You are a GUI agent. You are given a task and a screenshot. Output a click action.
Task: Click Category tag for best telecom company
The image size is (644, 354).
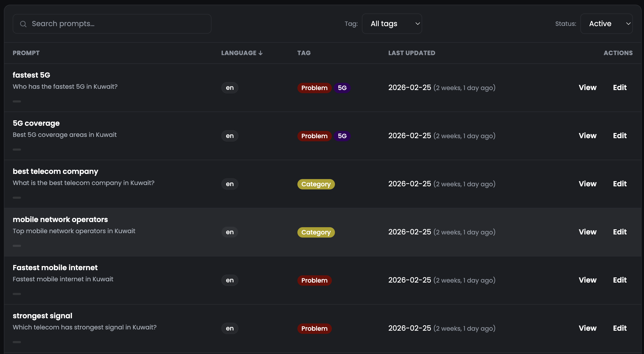click(x=316, y=184)
